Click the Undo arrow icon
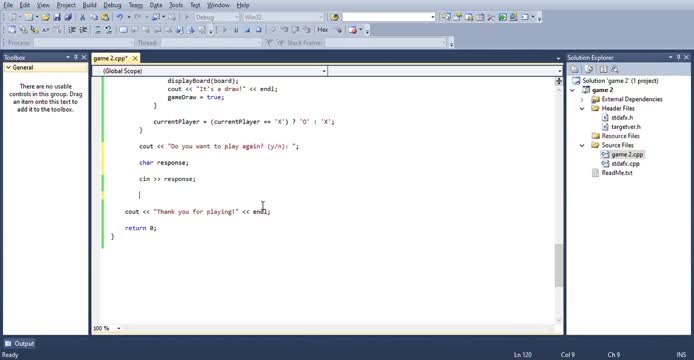 [x=120, y=17]
